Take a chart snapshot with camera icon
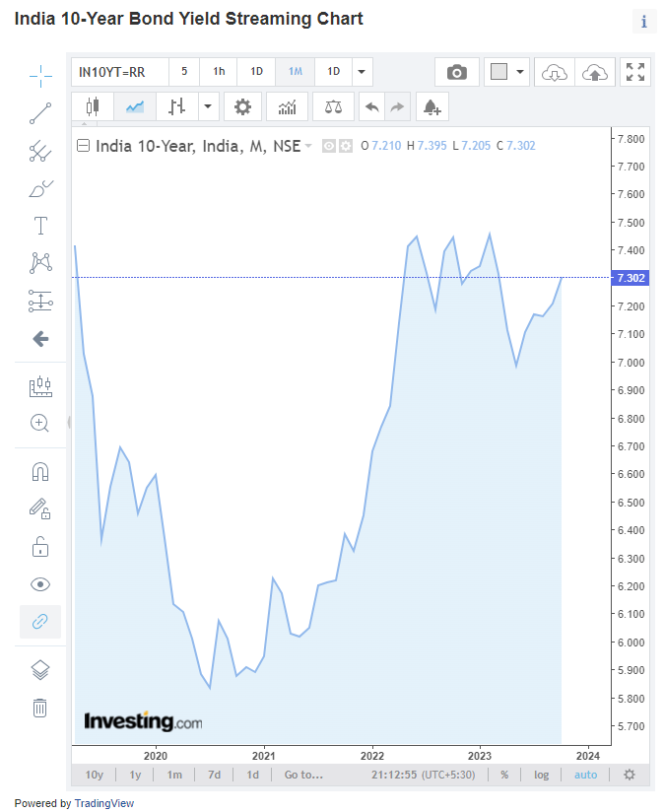 point(457,72)
